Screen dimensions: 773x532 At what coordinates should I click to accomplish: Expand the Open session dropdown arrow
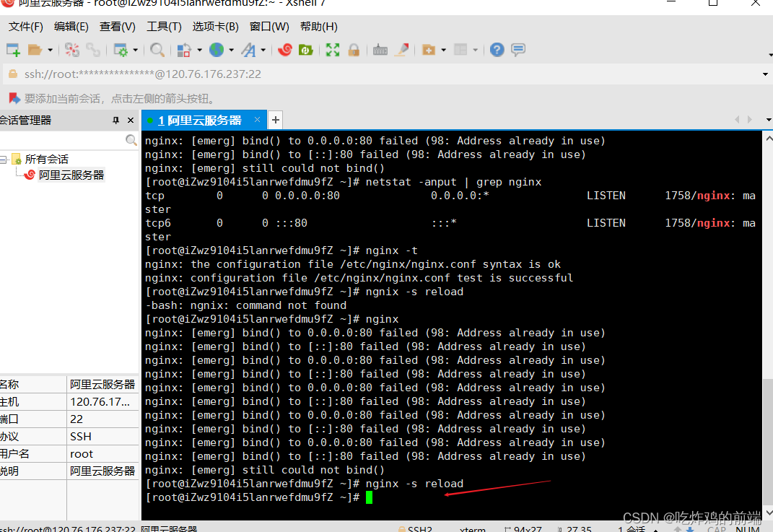tap(51, 50)
